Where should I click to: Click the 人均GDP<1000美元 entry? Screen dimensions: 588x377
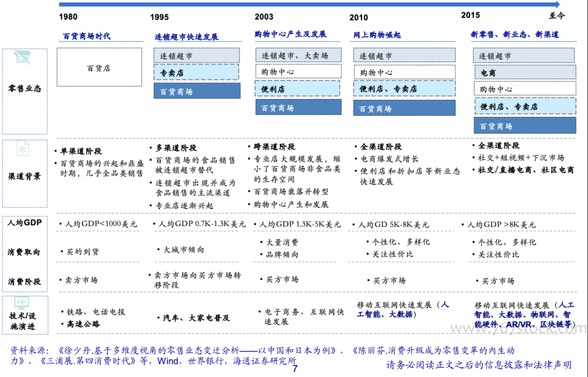tap(101, 224)
